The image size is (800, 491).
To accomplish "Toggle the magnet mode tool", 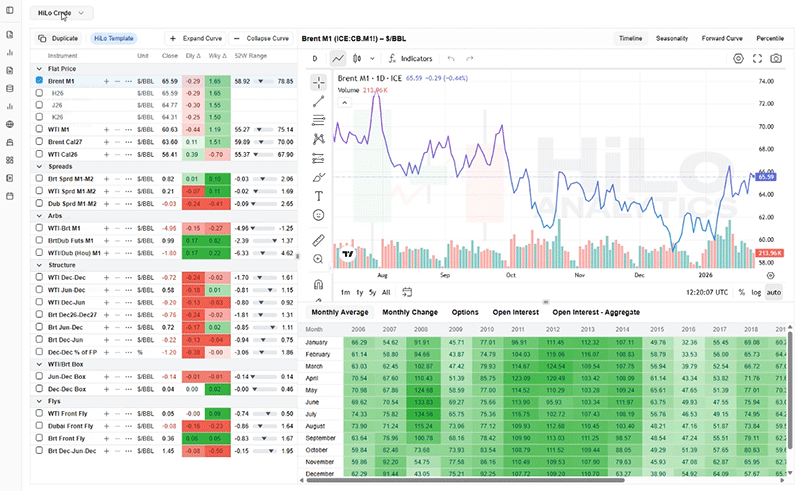I will [319, 284].
